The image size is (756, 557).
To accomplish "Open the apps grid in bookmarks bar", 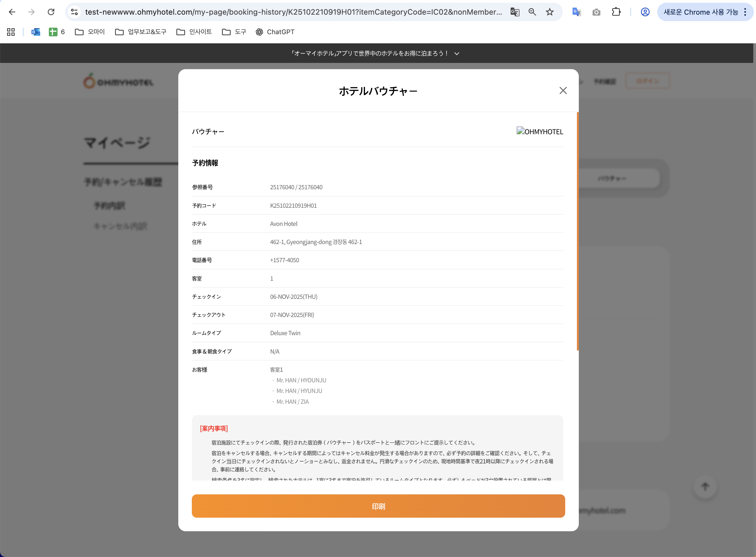I will pos(11,32).
